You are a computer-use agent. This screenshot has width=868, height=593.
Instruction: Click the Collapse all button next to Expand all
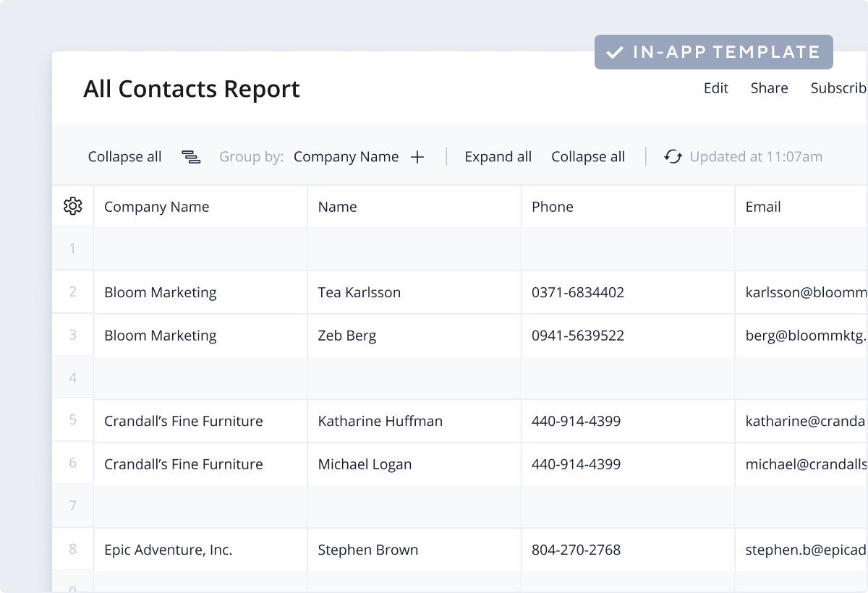(x=587, y=156)
